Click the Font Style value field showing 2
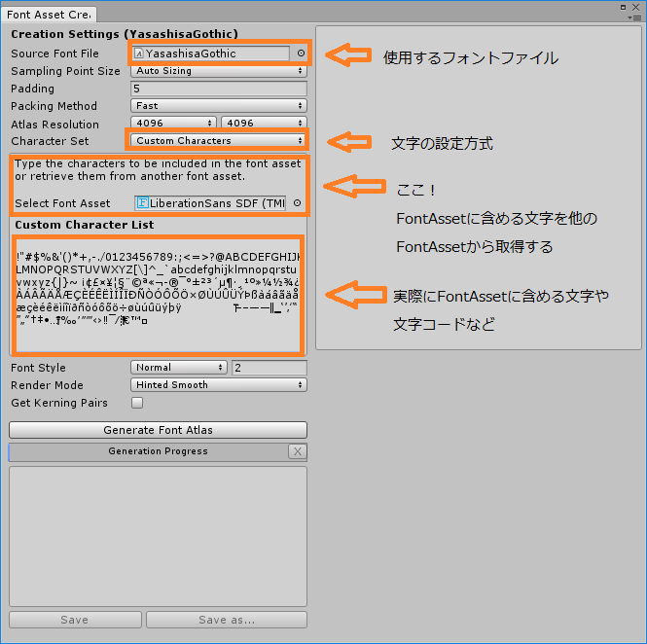 (x=270, y=368)
